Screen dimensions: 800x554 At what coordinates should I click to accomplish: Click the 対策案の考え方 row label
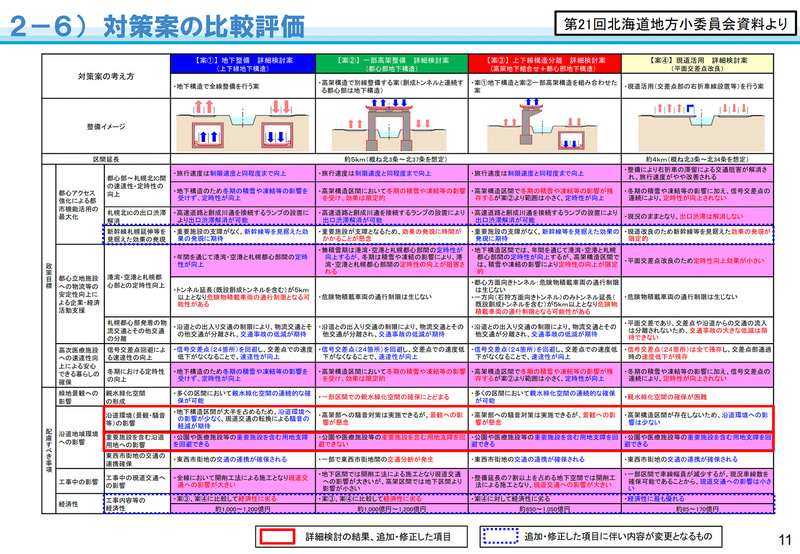[106, 76]
